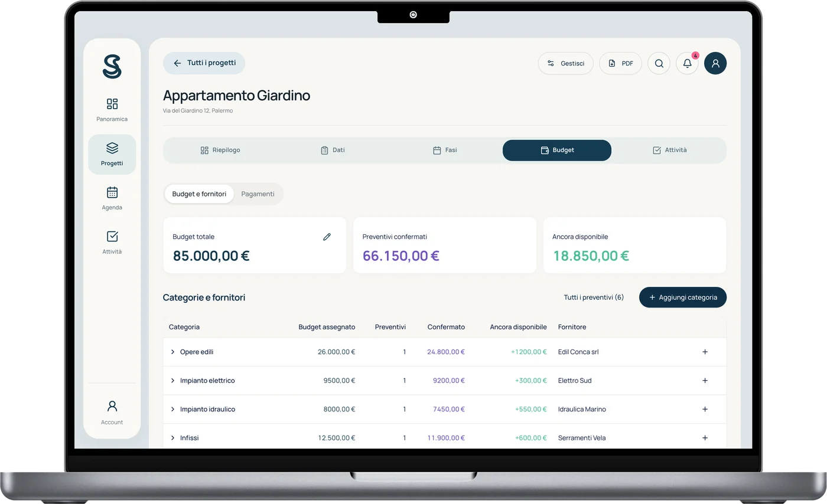Expand the Opere edili category row

172,352
